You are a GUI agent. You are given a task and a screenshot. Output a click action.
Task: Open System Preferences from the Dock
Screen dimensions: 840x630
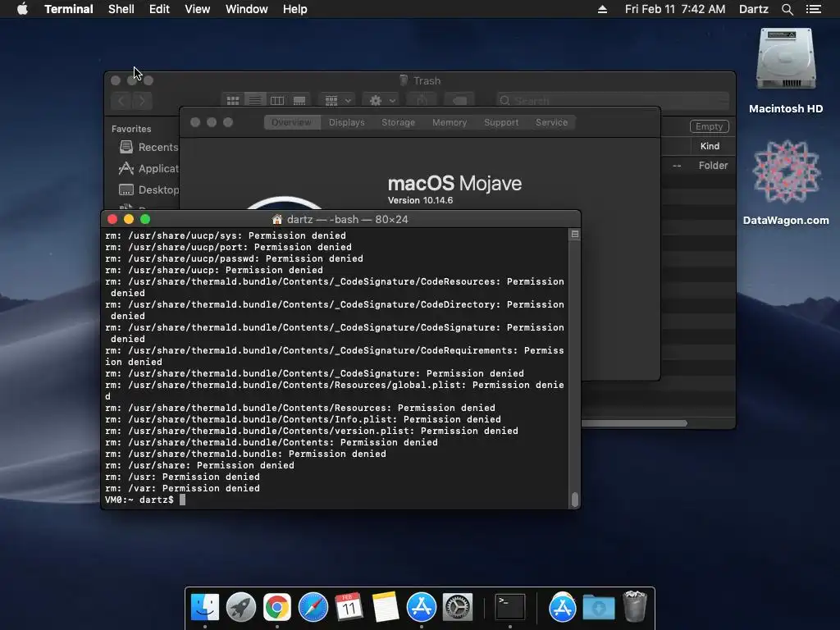pos(457,608)
